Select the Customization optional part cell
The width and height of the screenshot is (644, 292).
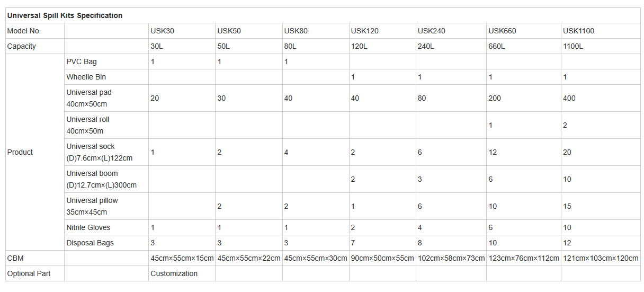[174, 273]
